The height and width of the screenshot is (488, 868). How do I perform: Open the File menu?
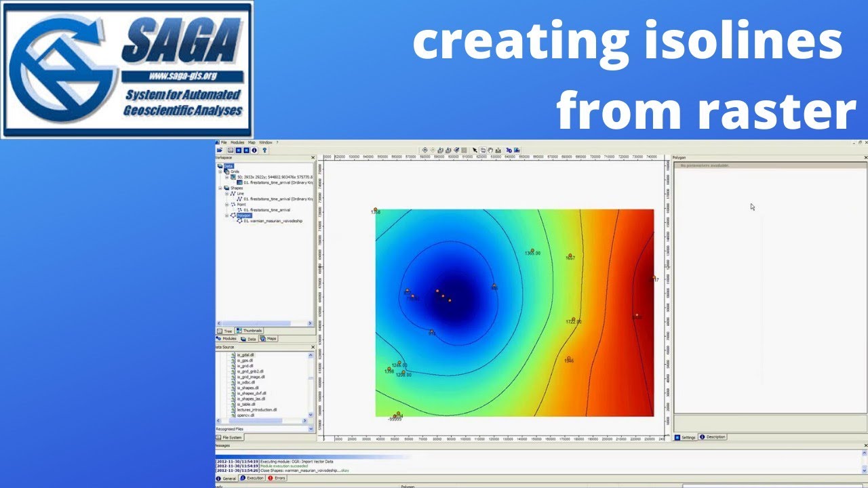(224, 142)
